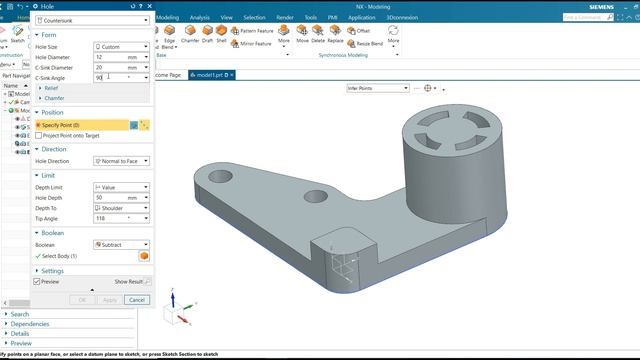Click the Chamfer tool icon in ribbon
The height and width of the screenshot is (360, 640).
(x=190, y=31)
